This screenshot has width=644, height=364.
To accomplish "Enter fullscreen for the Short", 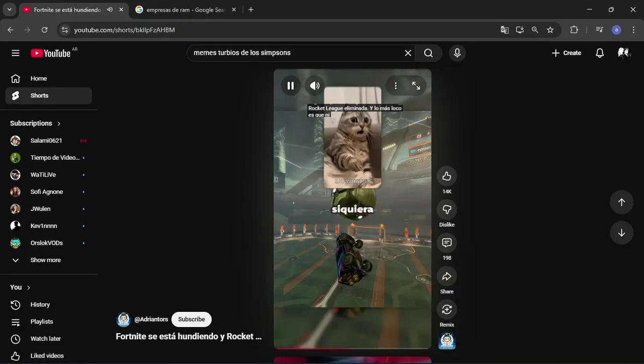I will 416,86.
